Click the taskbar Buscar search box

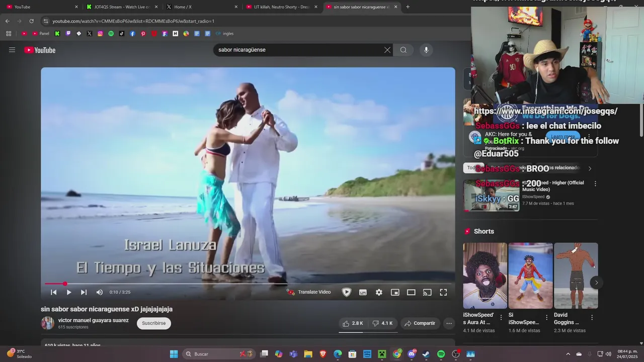(x=219, y=354)
